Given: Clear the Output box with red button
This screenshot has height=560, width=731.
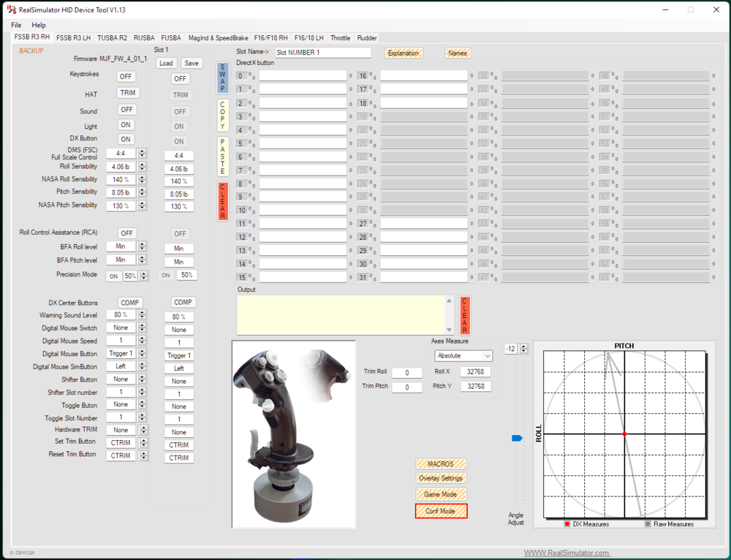Looking at the screenshot, I should 465,315.
